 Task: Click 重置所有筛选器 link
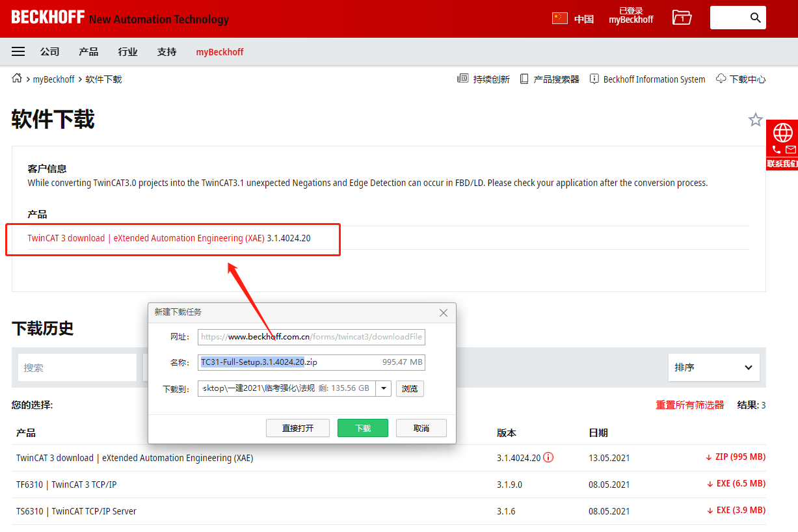click(689, 405)
